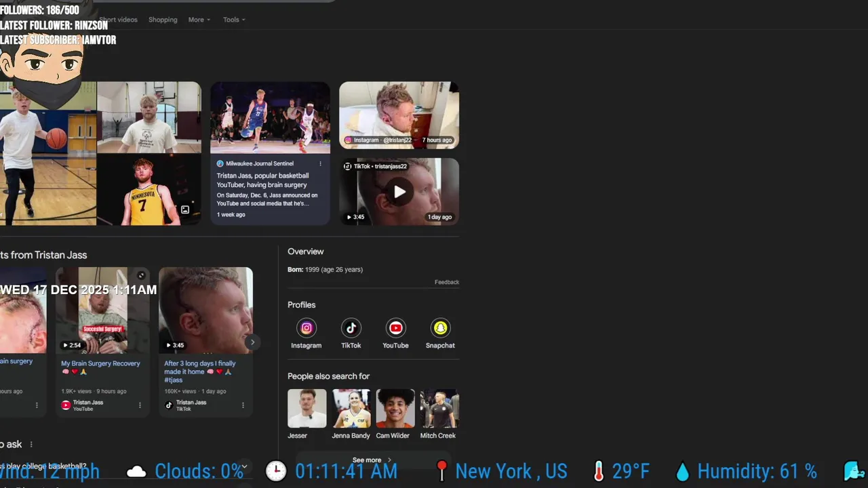Image resolution: width=868 pixels, height=488 pixels.
Task: Click the clock icon in weather bar
Action: (x=276, y=471)
